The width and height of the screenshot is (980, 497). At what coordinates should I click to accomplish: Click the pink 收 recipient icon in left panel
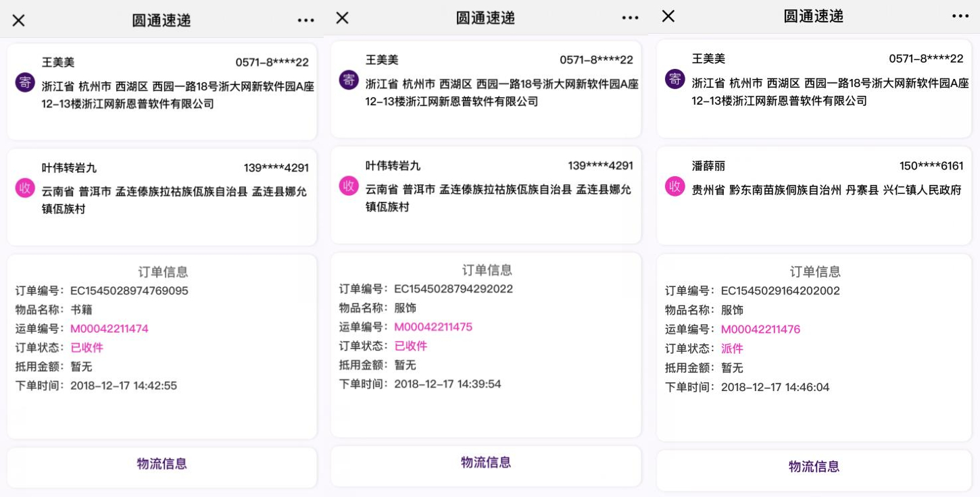pyautogui.click(x=25, y=188)
